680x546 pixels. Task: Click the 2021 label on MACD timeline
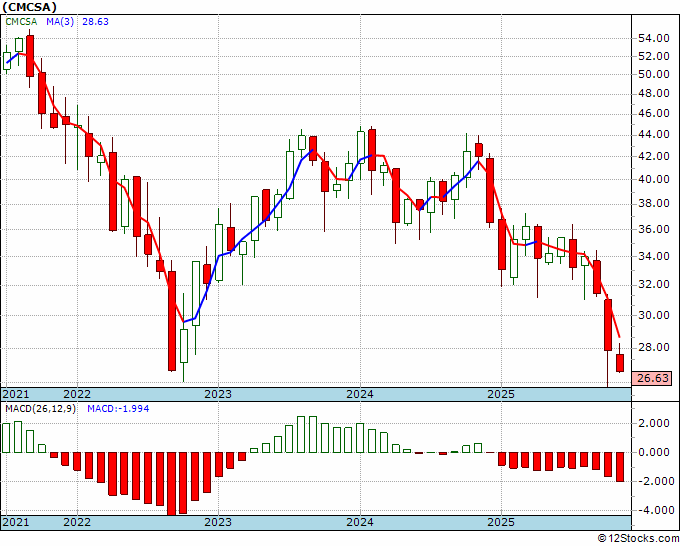point(16,522)
